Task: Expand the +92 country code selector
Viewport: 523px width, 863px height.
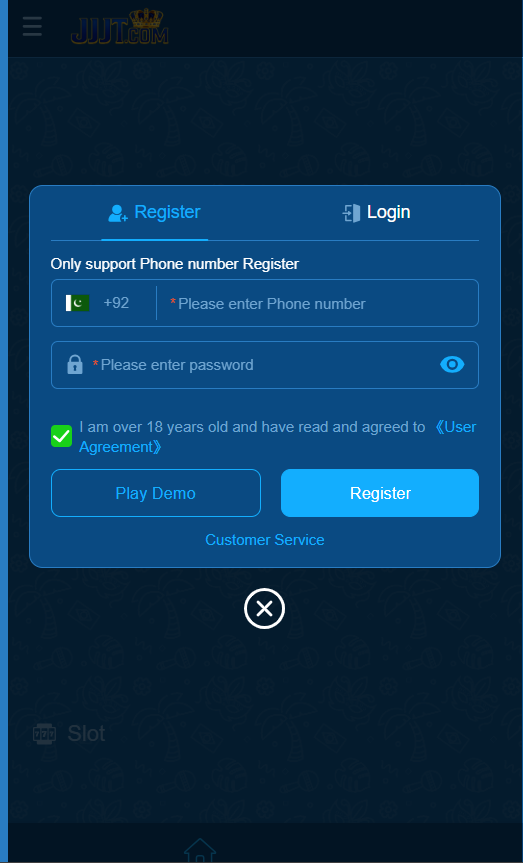Action: pos(116,303)
